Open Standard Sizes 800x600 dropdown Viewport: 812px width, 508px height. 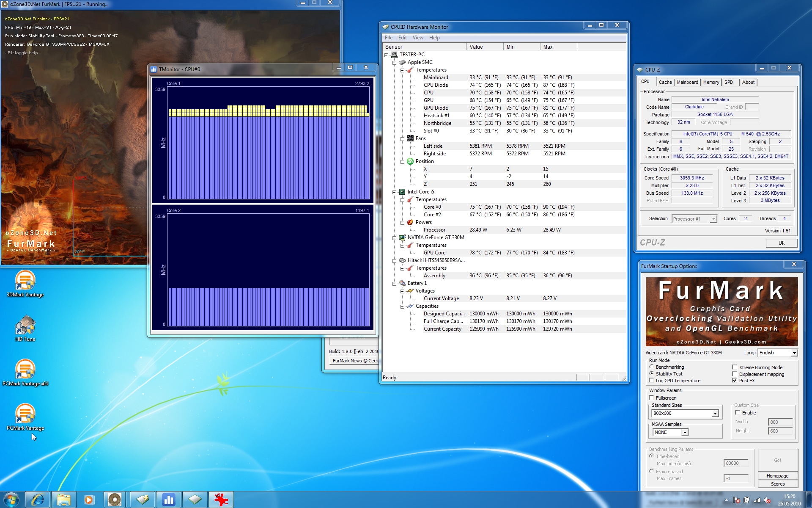click(685, 413)
